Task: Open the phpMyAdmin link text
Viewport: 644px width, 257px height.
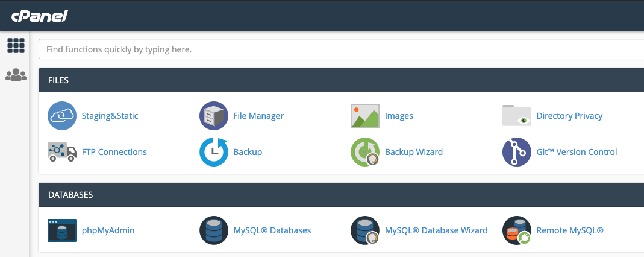Action: pyautogui.click(x=108, y=230)
